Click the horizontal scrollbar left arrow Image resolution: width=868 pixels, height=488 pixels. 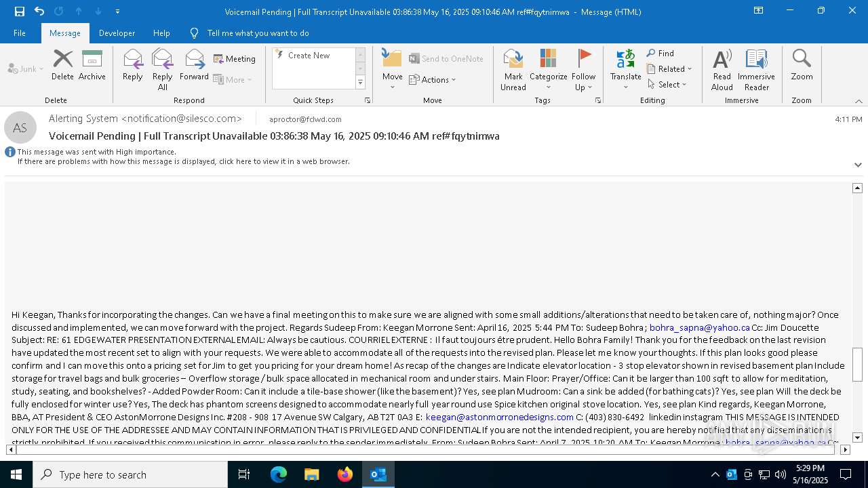coord(11,449)
